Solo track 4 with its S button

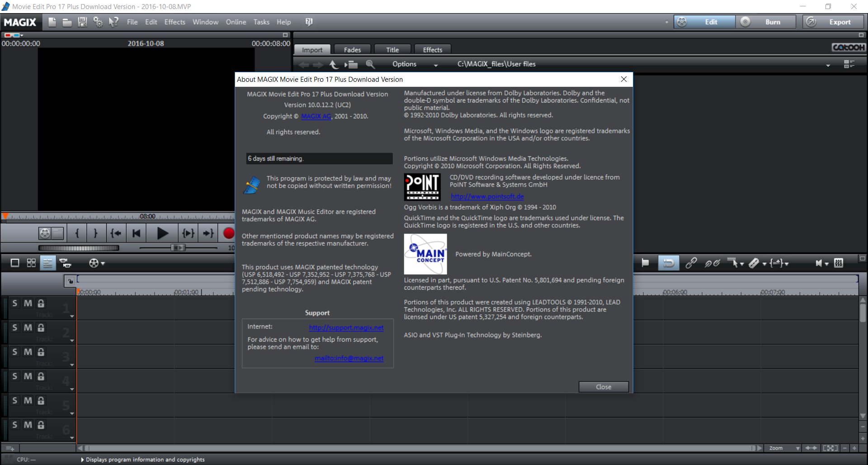(x=15, y=376)
